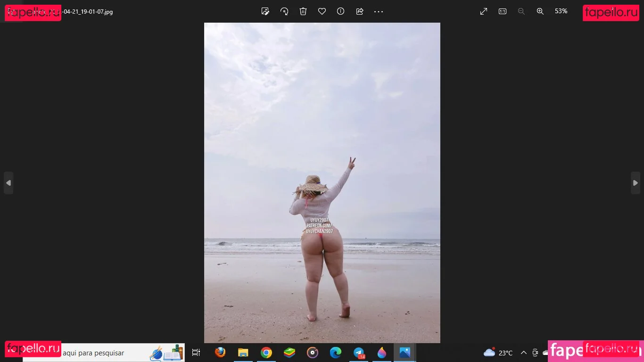Show hidden system tray icons
The width and height of the screenshot is (644, 362).
pos(524,353)
